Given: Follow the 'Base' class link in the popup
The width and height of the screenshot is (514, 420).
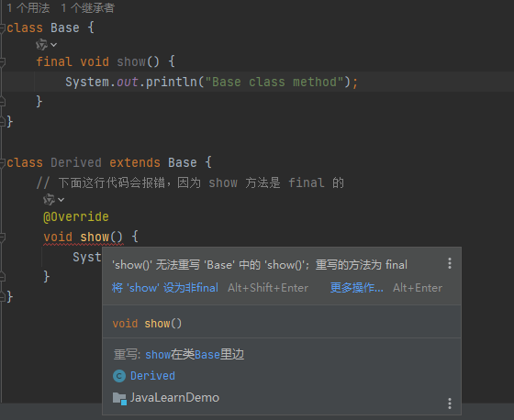Looking at the screenshot, I should click(x=207, y=355).
